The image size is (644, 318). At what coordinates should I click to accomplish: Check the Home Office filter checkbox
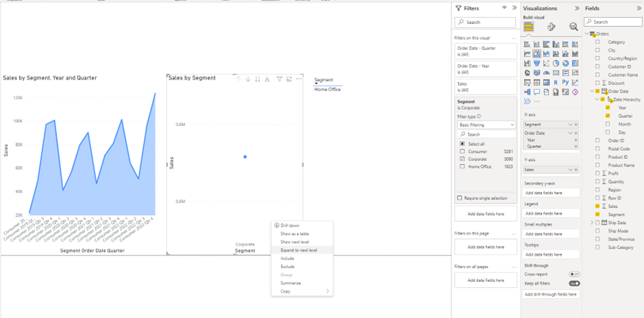click(x=462, y=167)
